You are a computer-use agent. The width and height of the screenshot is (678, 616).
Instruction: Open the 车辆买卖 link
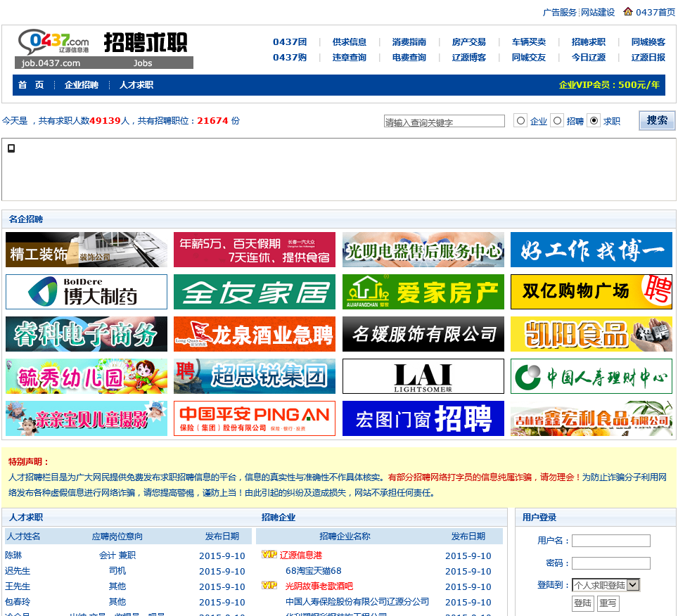click(529, 42)
